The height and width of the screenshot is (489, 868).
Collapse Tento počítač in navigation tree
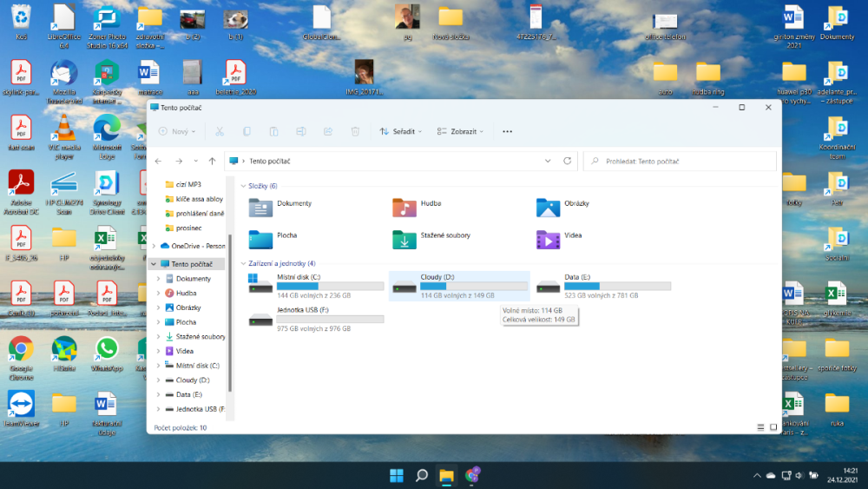155,264
